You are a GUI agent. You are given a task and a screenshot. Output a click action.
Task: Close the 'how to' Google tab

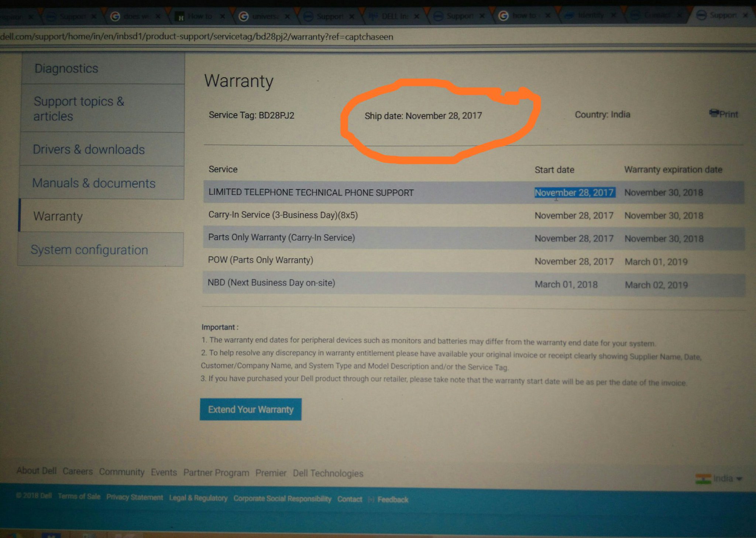click(x=548, y=16)
